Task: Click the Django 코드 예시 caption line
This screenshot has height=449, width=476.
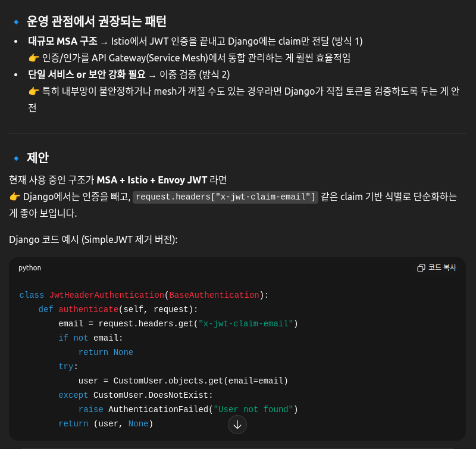Action: point(93,239)
